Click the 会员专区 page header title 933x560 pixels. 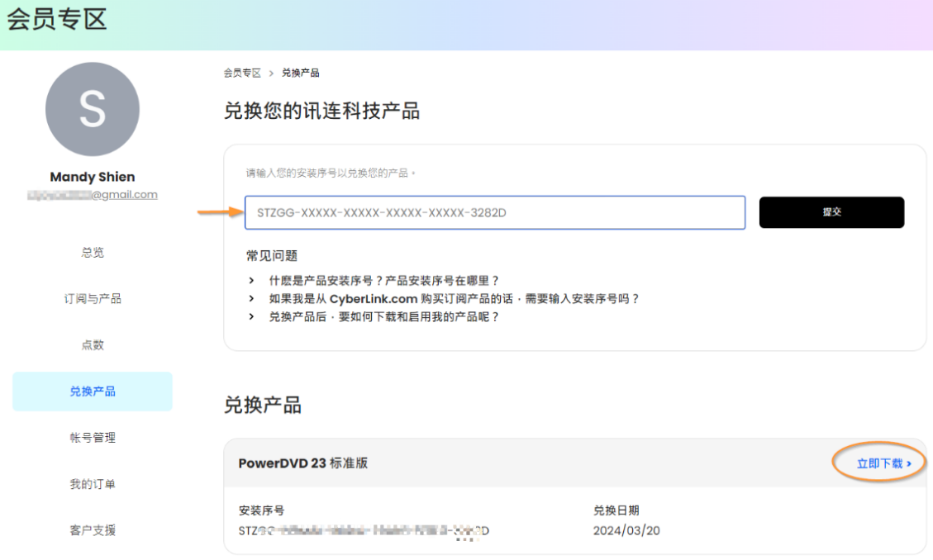pos(56,20)
